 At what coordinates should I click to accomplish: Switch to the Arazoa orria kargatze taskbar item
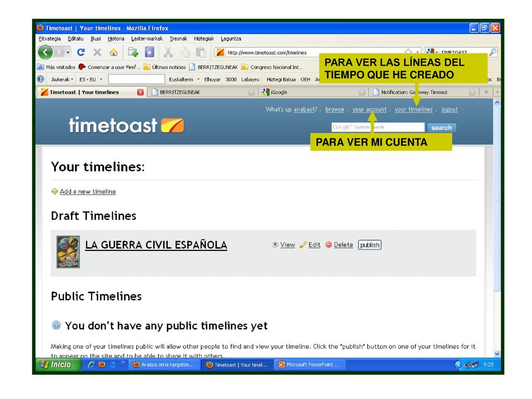(165, 365)
